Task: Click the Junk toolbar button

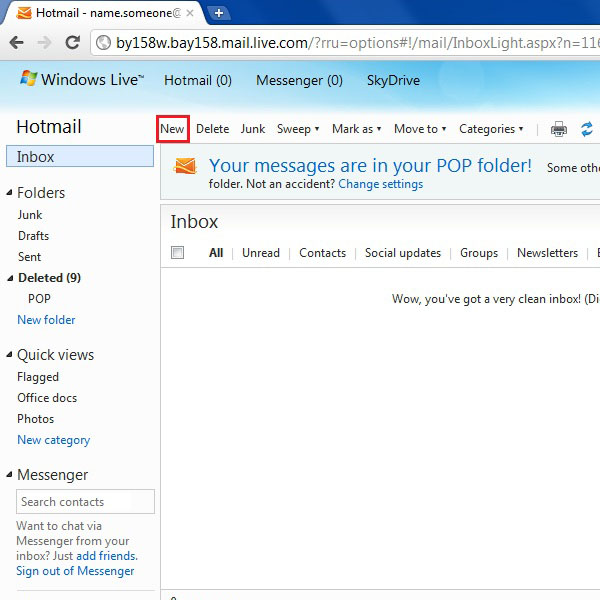Action: click(x=253, y=129)
